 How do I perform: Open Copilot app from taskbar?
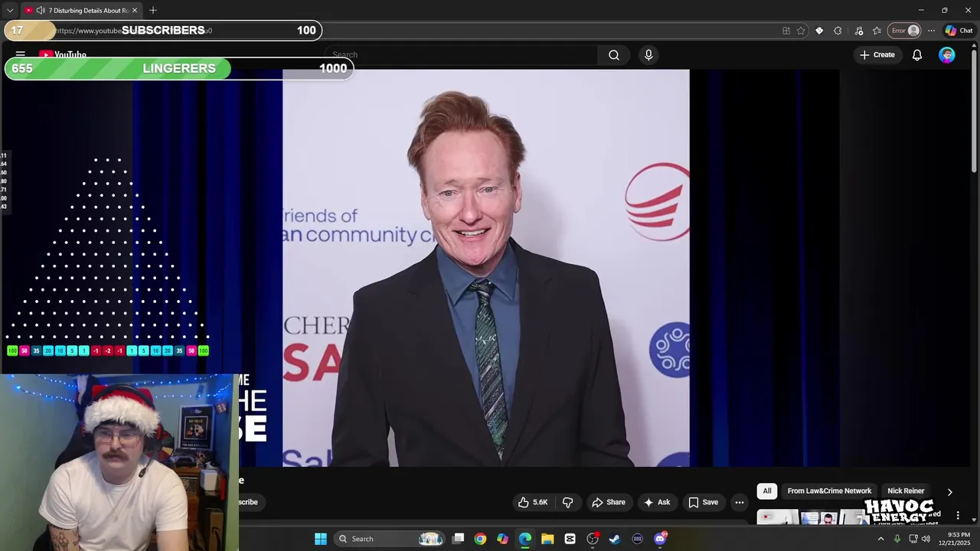pyautogui.click(x=502, y=539)
